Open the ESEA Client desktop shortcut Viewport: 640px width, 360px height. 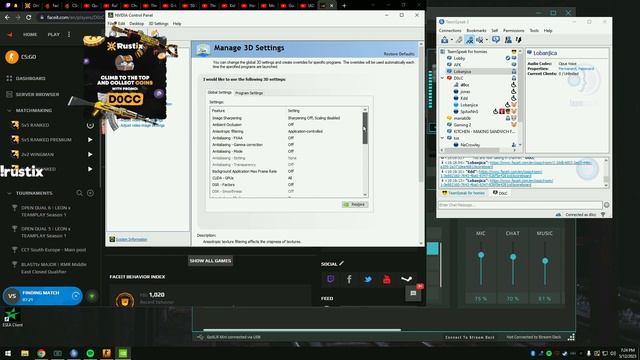[12, 317]
